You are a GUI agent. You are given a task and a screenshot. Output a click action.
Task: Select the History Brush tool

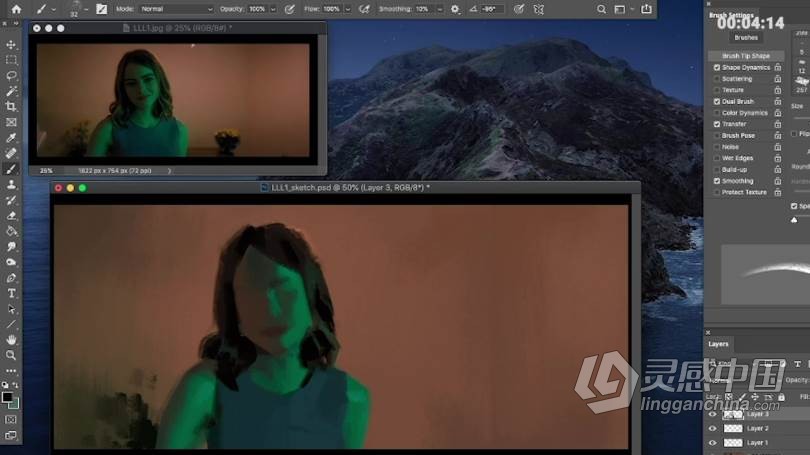[x=11, y=200]
